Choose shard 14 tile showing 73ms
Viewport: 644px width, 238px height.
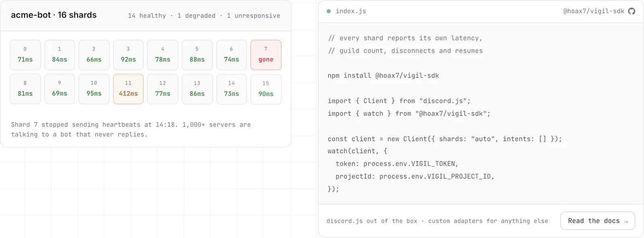pos(231,89)
